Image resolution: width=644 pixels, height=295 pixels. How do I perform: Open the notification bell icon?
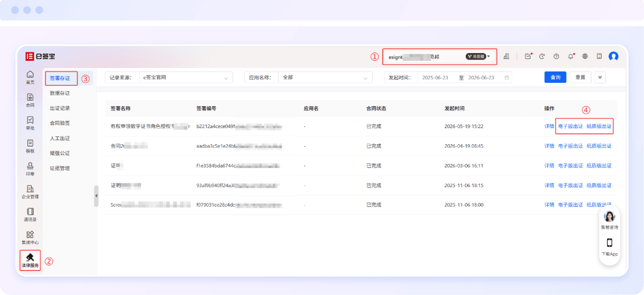click(571, 57)
